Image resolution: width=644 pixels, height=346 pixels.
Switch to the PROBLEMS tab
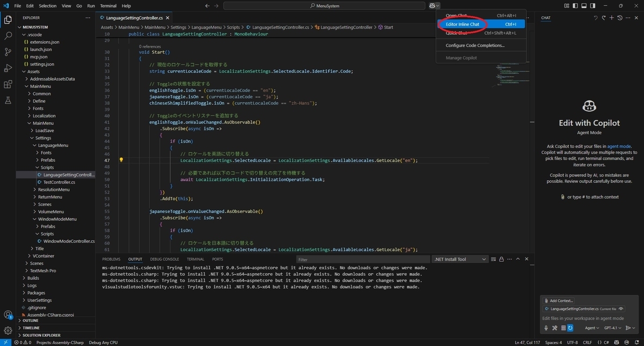point(112,259)
